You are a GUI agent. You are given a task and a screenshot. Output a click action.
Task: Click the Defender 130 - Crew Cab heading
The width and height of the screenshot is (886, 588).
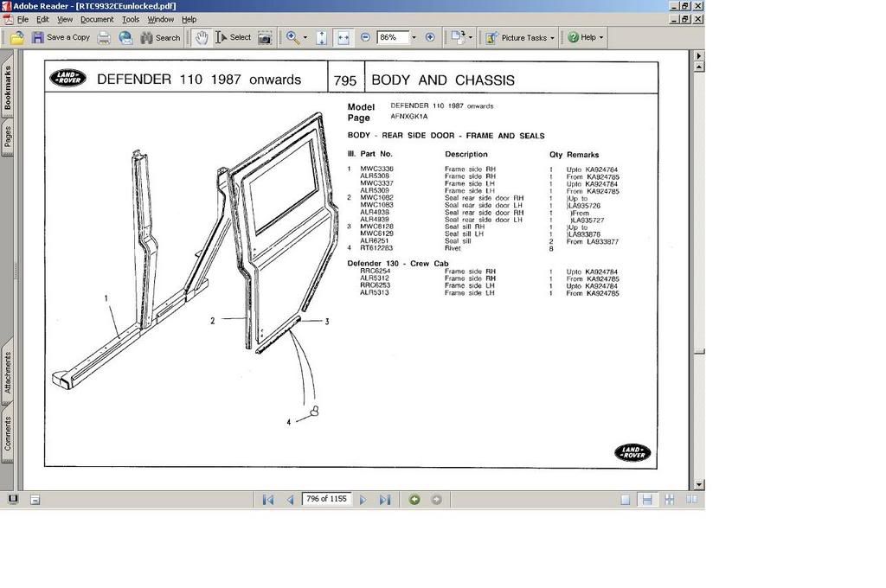coord(398,263)
